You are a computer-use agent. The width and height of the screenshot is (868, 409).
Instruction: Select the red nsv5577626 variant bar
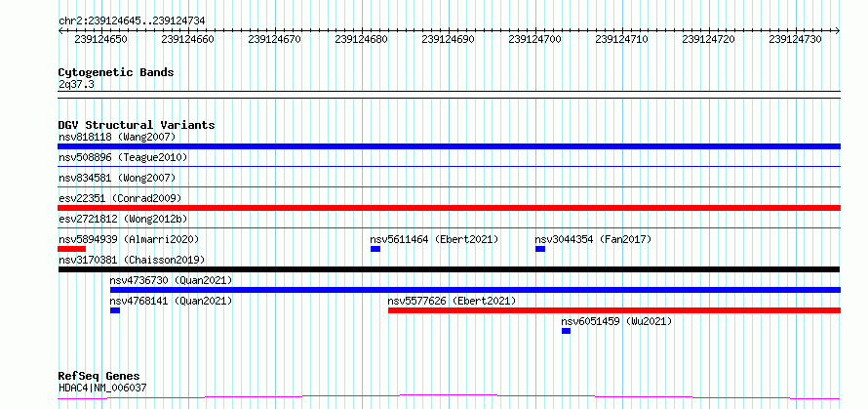(x=614, y=310)
